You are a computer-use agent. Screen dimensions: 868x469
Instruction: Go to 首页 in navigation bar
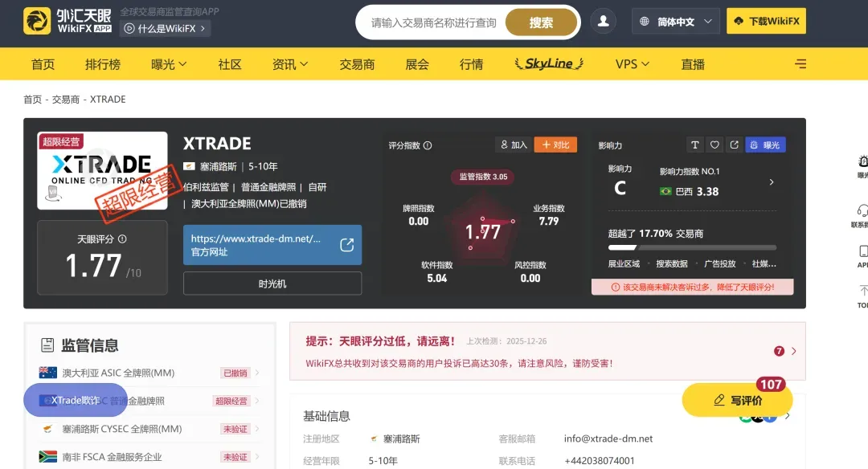click(43, 64)
